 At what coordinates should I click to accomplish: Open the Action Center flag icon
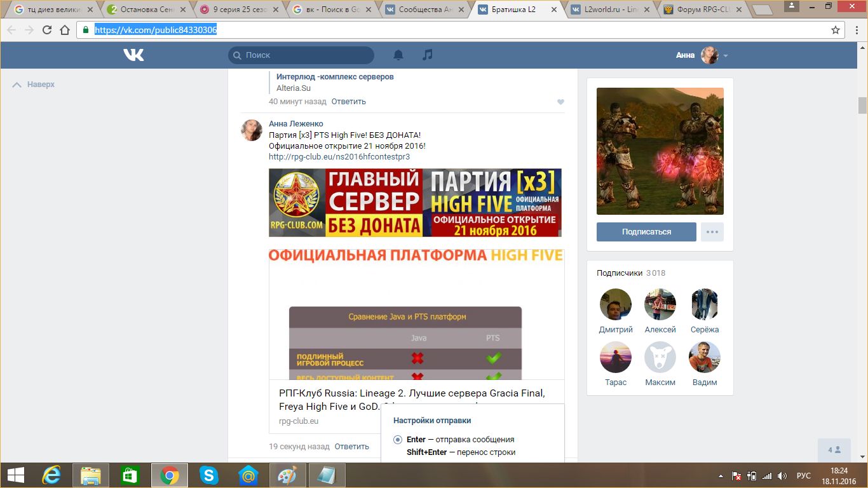click(x=736, y=475)
